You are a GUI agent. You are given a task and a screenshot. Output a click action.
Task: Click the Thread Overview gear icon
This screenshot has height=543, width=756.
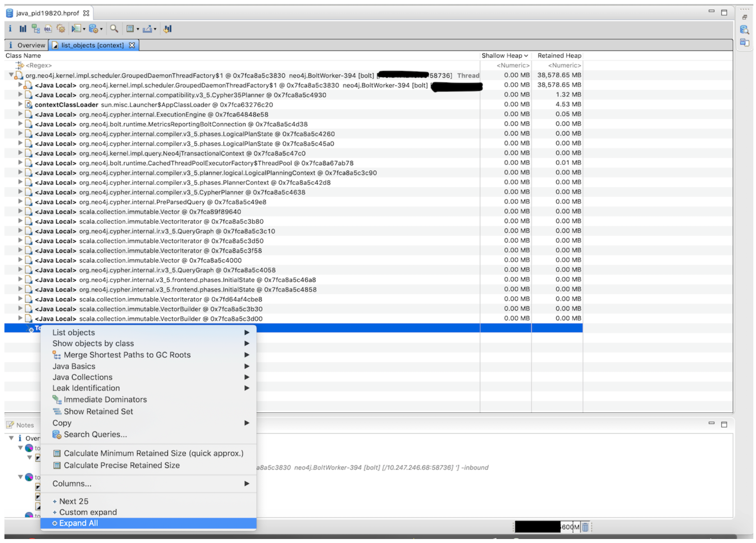tap(60, 29)
